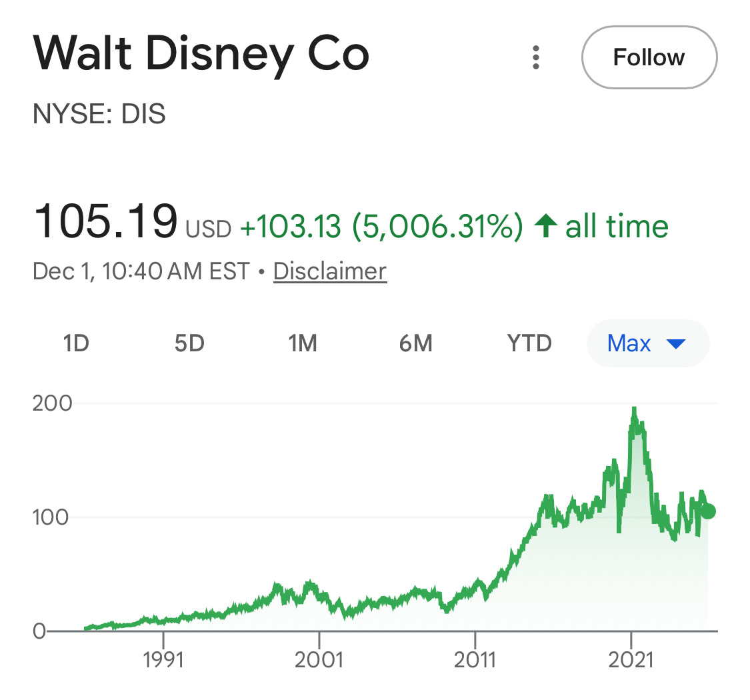The width and height of the screenshot is (750, 700).
Task: Switch to the 1D time range
Action: 76,343
